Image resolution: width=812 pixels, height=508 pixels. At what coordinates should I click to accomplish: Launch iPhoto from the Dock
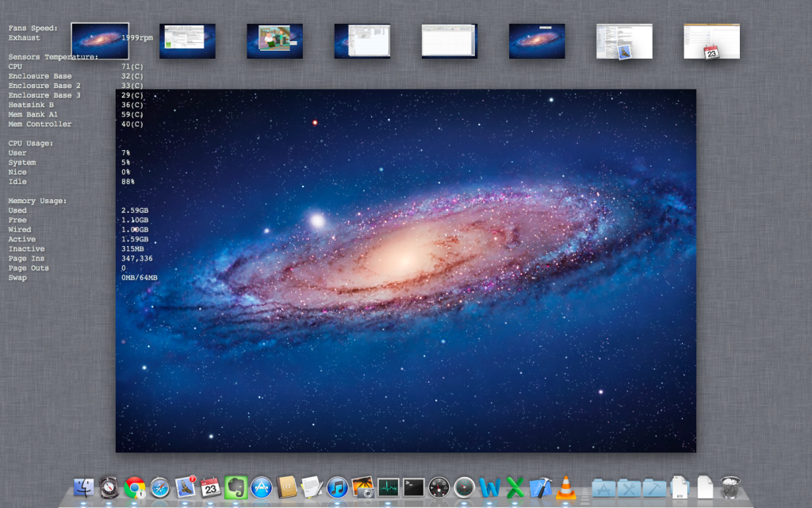point(362,487)
